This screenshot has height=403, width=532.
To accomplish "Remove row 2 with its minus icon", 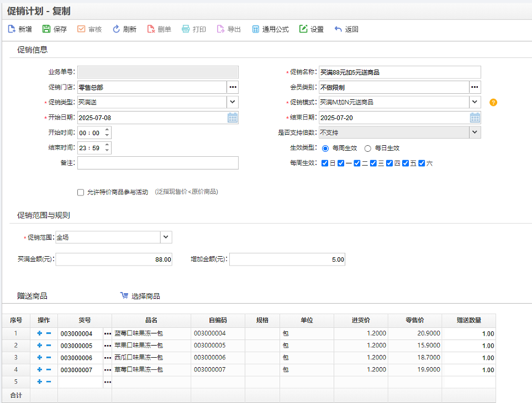I will (49, 346).
